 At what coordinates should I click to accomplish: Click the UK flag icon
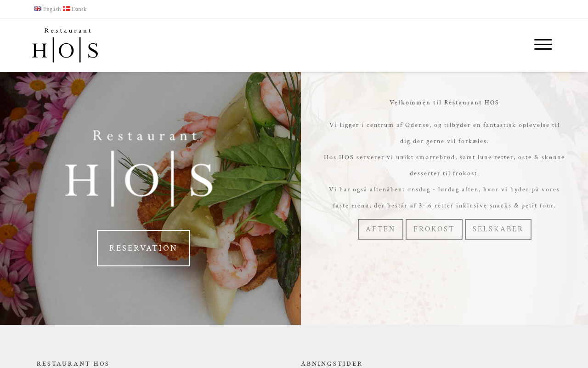tap(38, 9)
